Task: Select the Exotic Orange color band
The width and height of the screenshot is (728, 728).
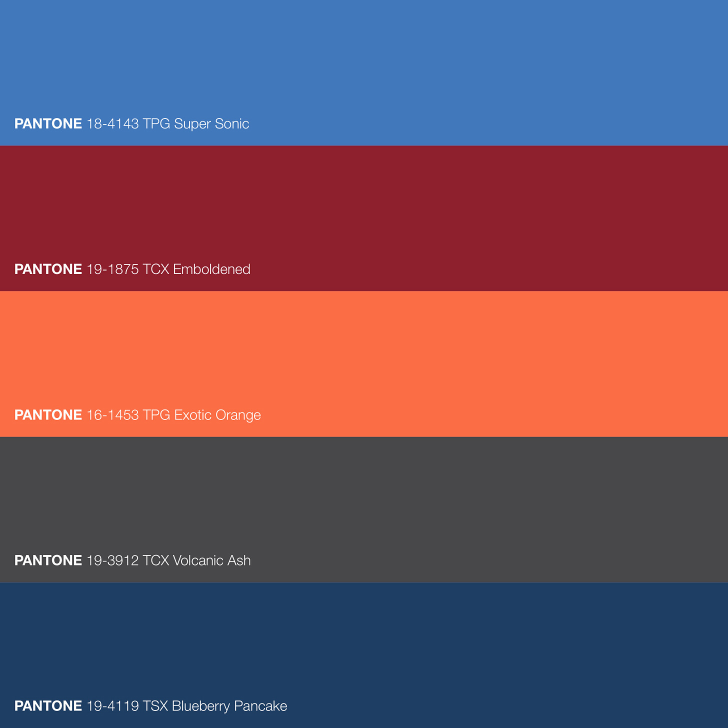Action: point(364,364)
